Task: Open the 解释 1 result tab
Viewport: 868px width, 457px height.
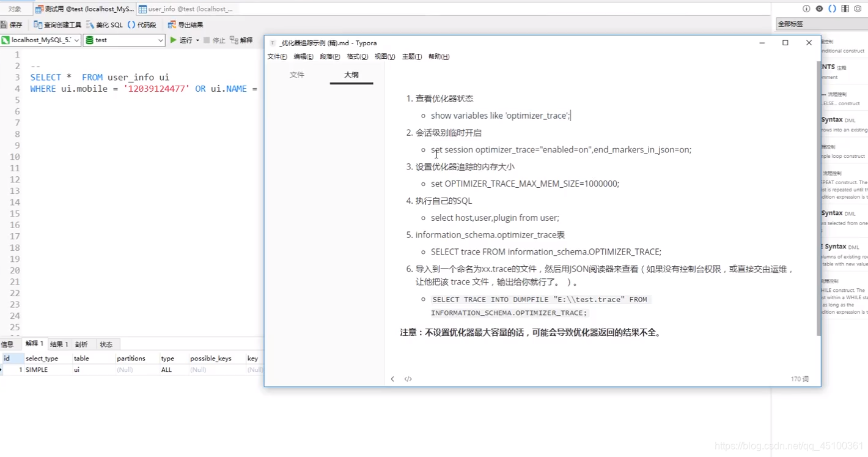Action: pyautogui.click(x=34, y=343)
